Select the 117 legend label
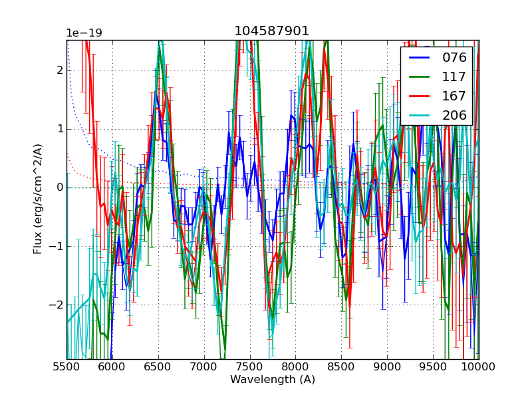 [x=454, y=76]
